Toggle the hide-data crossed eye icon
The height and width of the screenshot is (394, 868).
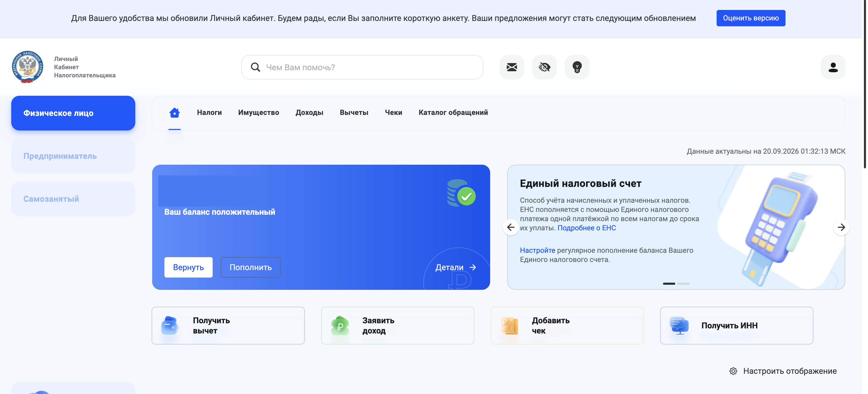[544, 67]
